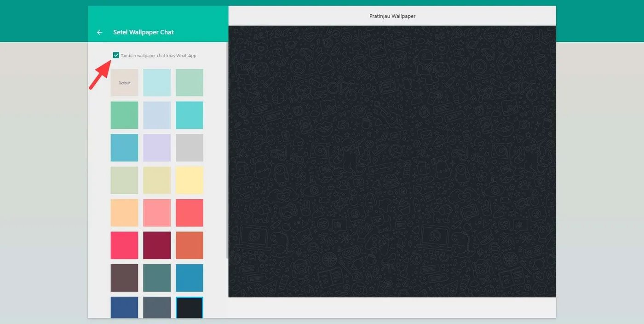The height and width of the screenshot is (324, 644).
Task: Select the sage green swatch in fourth row
Action: [x=124, y=180]
